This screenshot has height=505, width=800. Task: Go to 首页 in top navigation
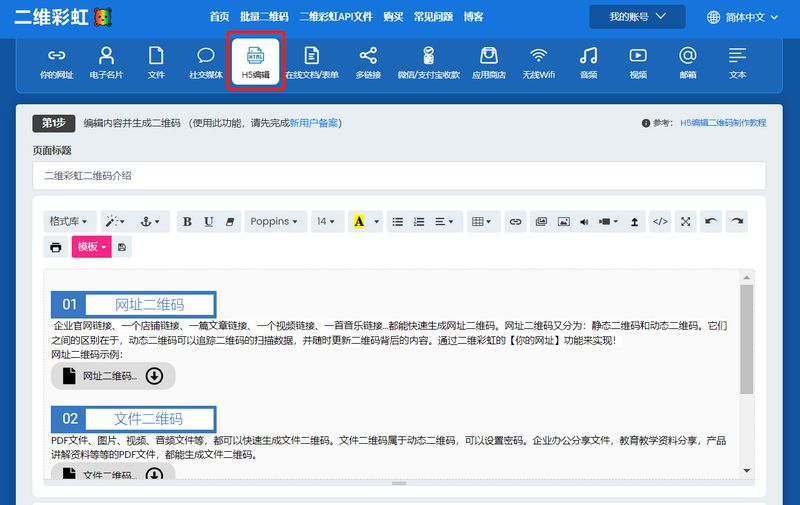219,17
